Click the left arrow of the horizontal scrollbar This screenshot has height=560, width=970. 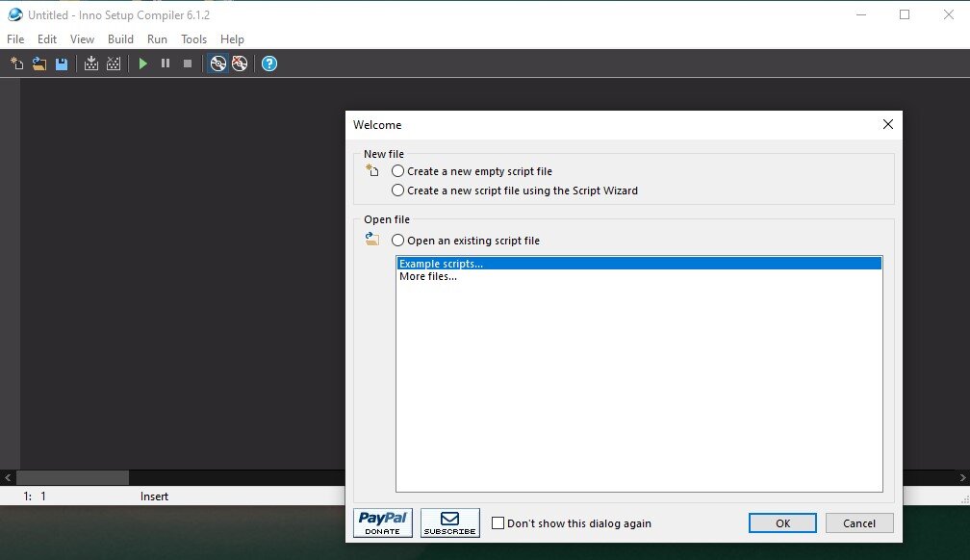tap(8, 477)
